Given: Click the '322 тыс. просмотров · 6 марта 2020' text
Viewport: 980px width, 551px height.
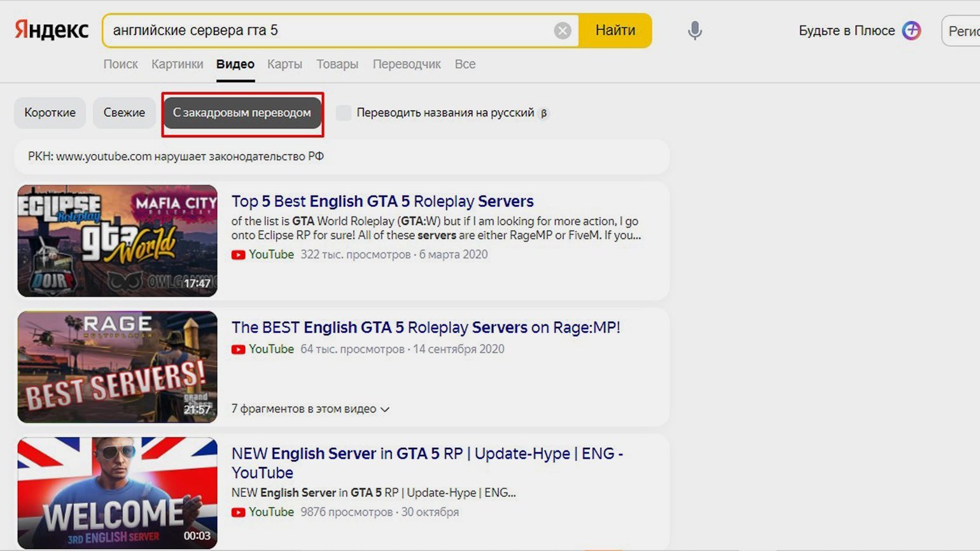Looking at the screenshot, I should click(394, 255).
